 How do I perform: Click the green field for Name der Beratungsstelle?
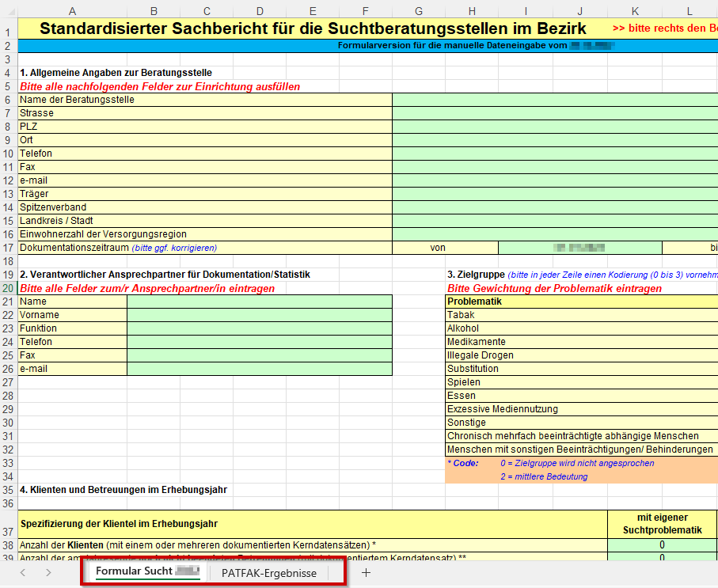click(554, 100)
